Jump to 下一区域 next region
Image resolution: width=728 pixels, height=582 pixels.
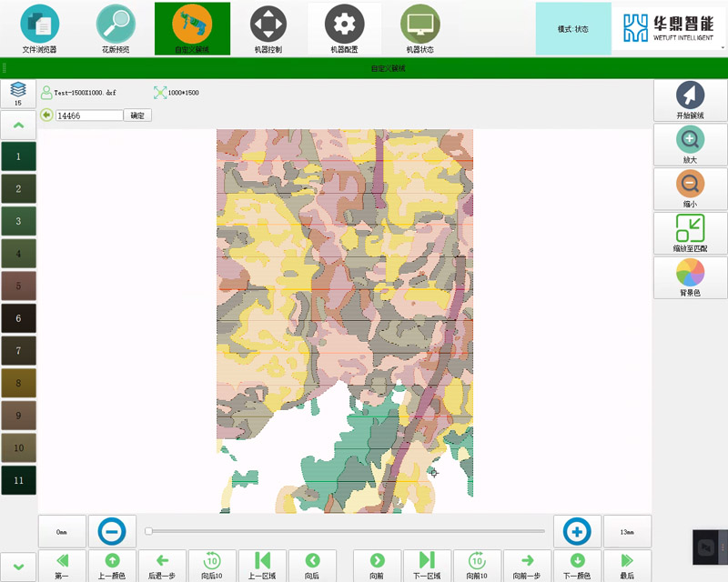click(x=428, y=564)
